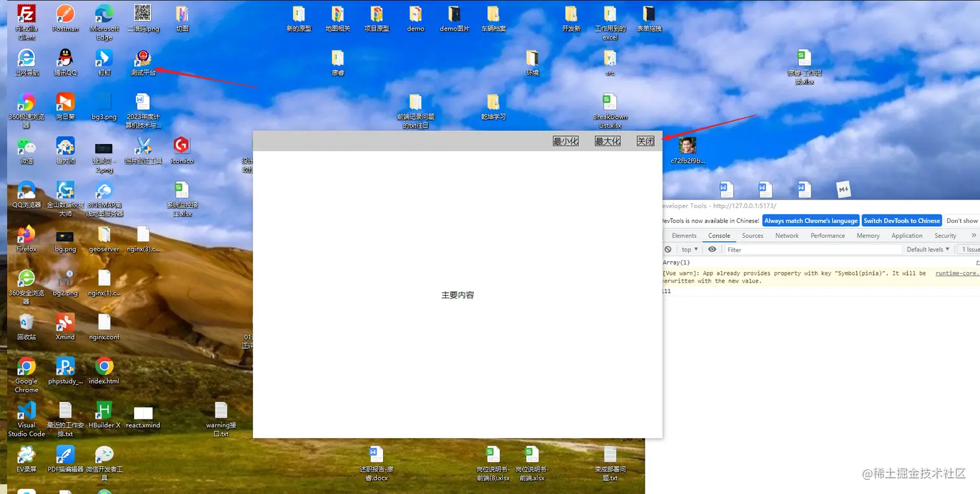Screen dimensions: 980x494
Task: Click the 主要内容 text in window
Action: point(458,295)
